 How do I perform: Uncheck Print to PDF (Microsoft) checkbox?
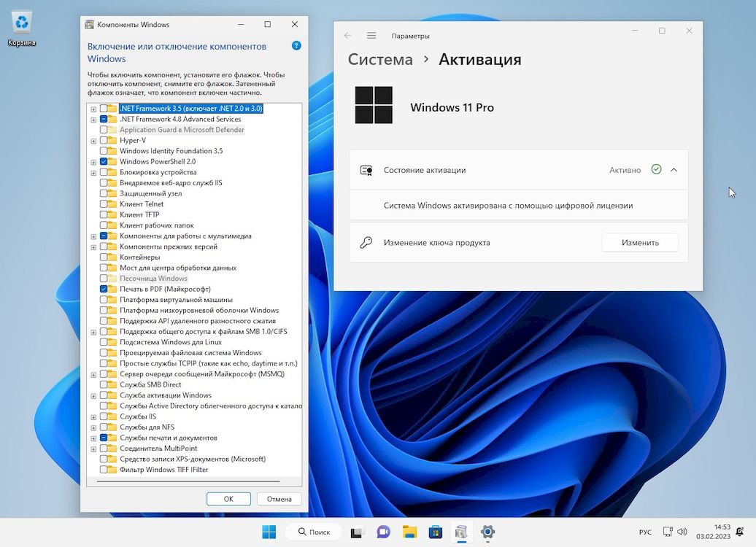point(104,289)
